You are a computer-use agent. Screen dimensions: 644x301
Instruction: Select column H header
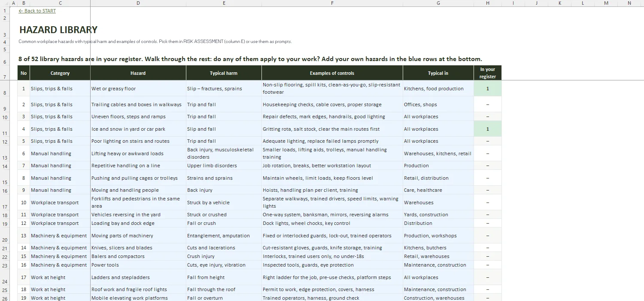(488, 3)
